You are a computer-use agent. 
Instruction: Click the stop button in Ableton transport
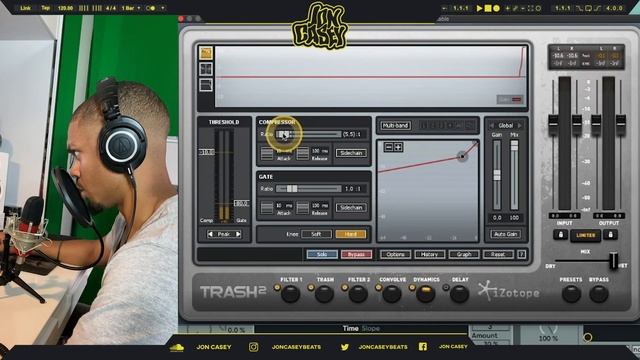488,8
